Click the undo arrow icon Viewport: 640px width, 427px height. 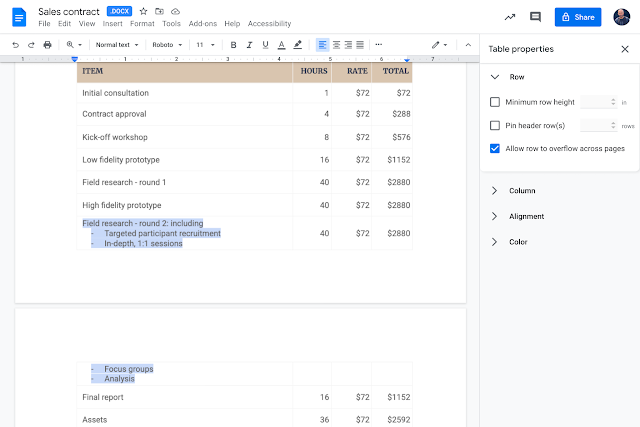[x=17, y=45]
